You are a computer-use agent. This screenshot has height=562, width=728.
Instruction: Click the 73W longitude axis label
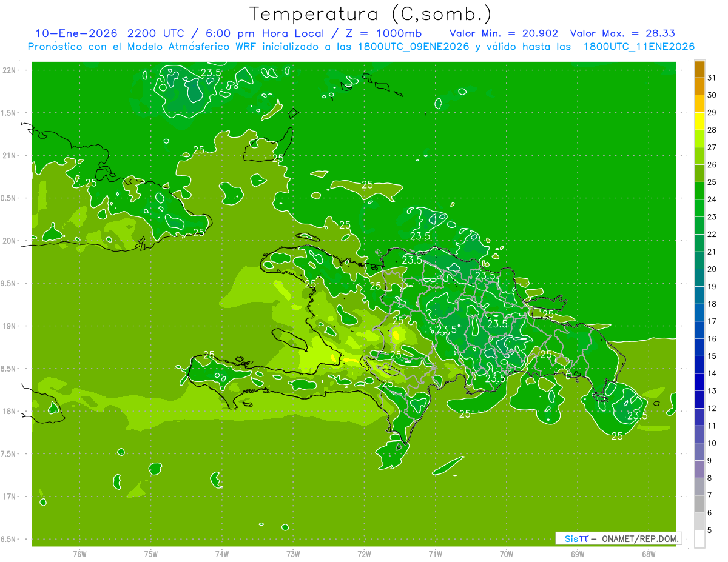pos(293,554)
